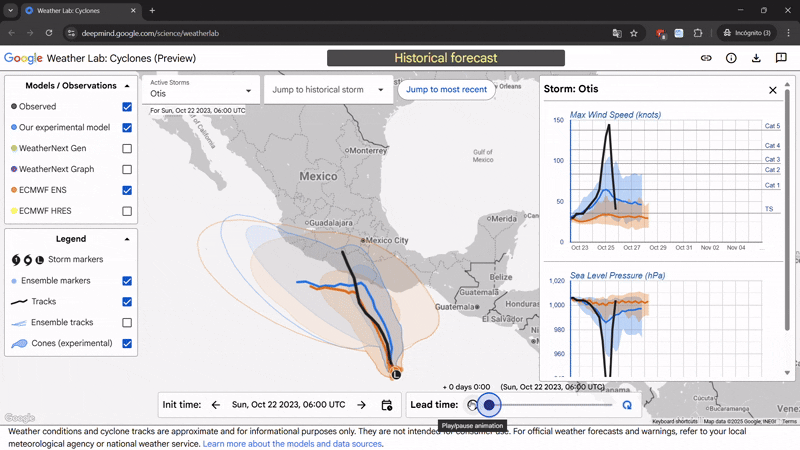Click the Sea Level Pressure chart title
This screenshot has height=450, width=800.
pos(617,276)
